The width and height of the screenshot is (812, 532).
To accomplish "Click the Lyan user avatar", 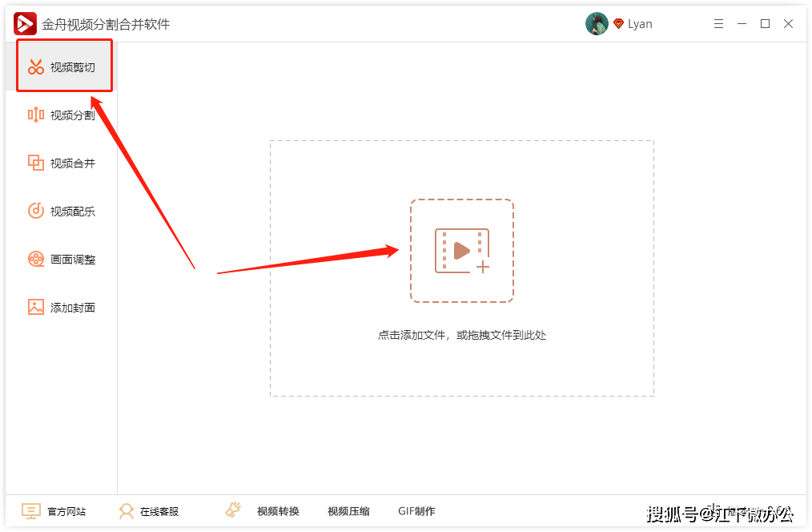I will point(597,24).
